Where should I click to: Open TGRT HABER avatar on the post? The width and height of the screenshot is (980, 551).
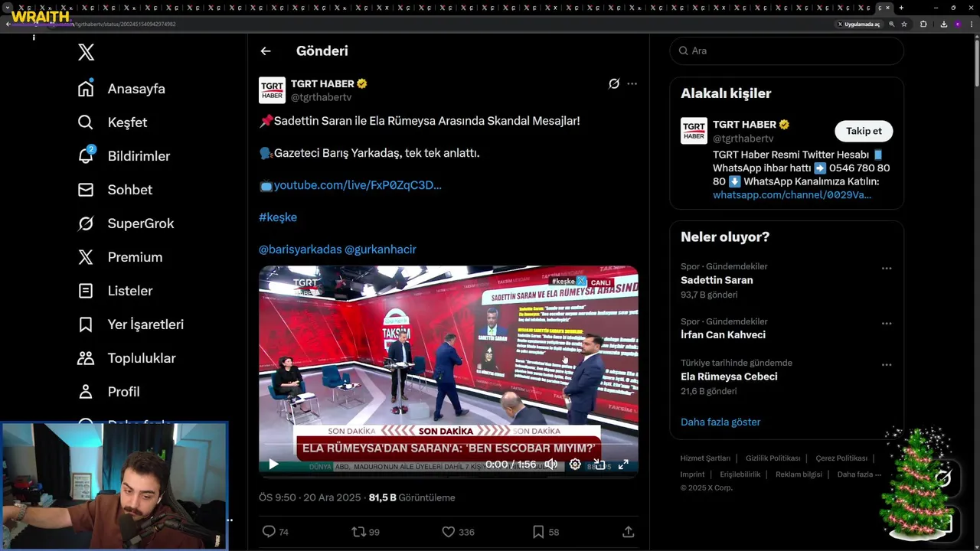[x=272, y=90]
